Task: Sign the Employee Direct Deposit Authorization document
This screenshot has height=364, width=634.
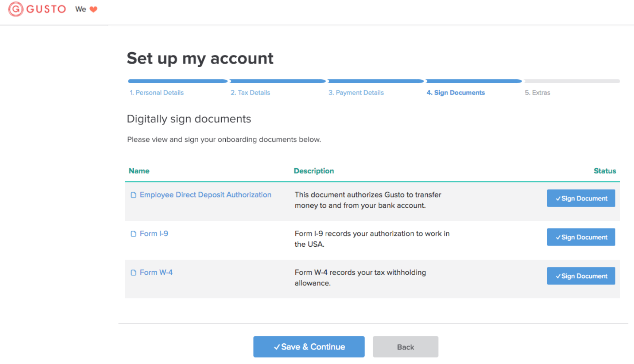Action: point(581,198)
